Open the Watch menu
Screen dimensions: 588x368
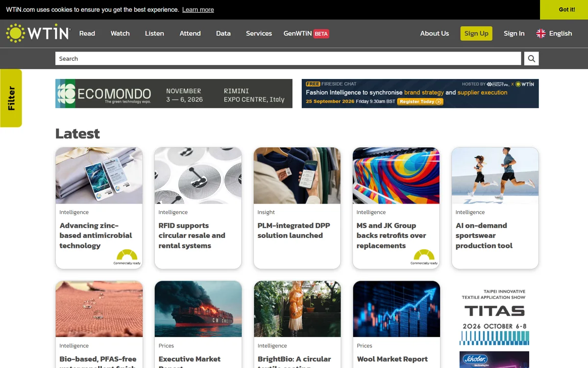[x=120, y=33]
